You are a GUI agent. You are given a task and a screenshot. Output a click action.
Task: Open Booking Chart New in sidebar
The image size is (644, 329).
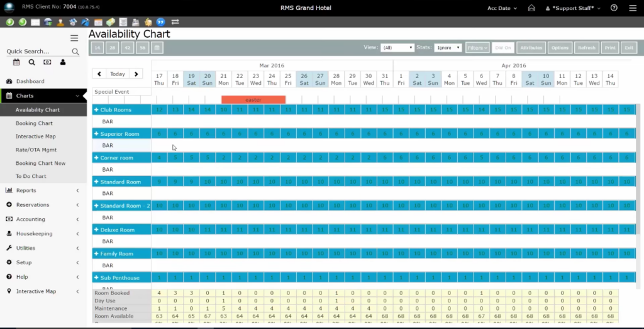point(41,163)
